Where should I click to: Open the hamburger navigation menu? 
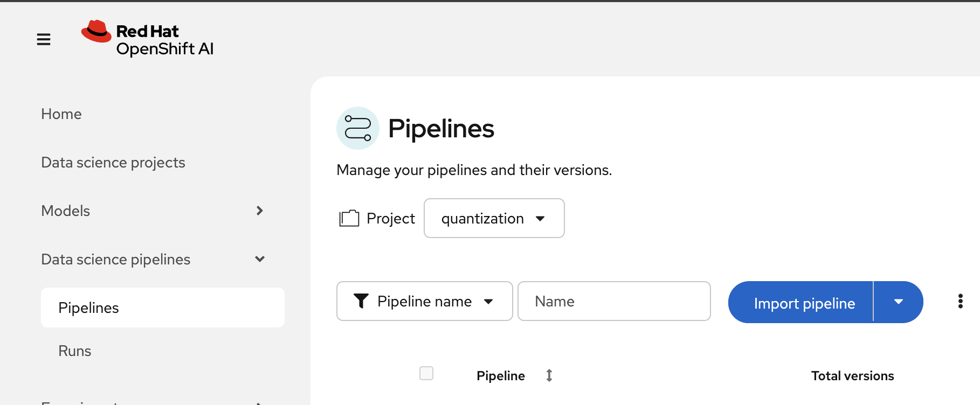click(x=44, y=39)
